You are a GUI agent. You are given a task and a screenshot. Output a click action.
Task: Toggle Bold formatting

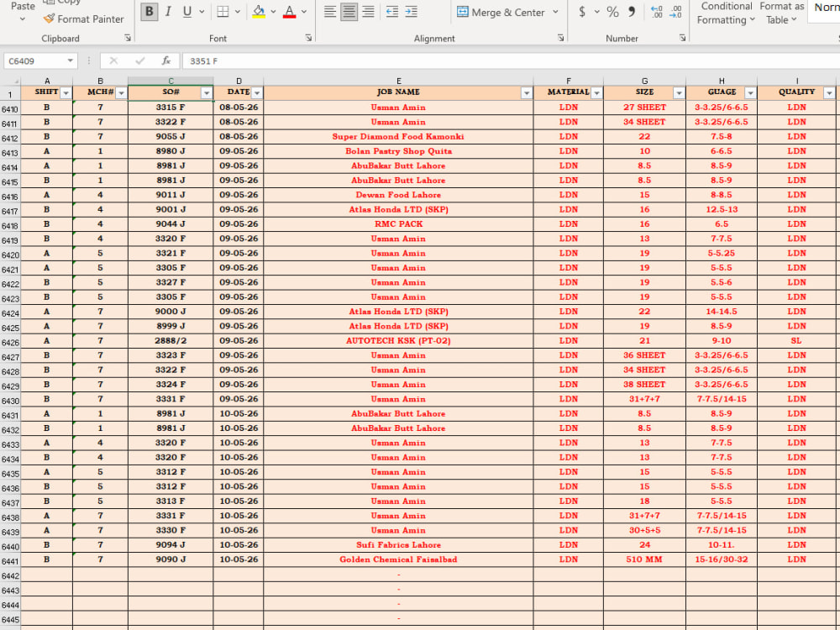click(x=150, y=12)
